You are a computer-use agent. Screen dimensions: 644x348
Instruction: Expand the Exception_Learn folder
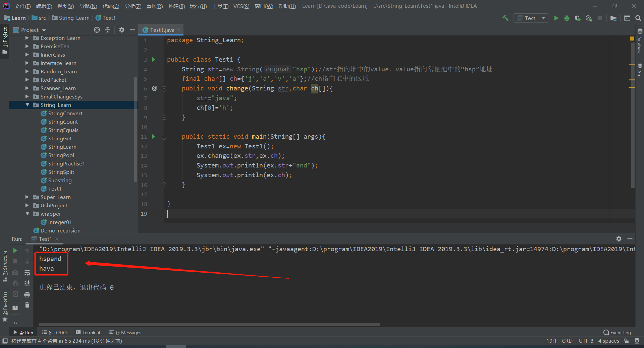(27, 38)
